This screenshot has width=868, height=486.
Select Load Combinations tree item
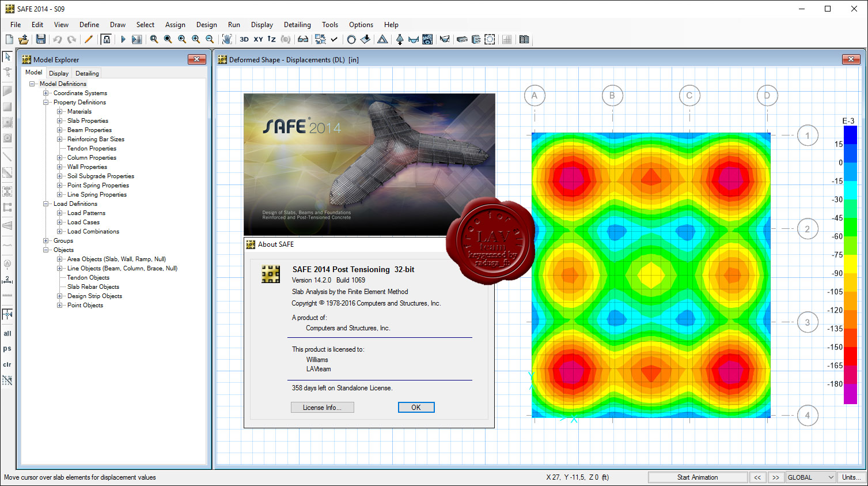(x=93, y=231)
